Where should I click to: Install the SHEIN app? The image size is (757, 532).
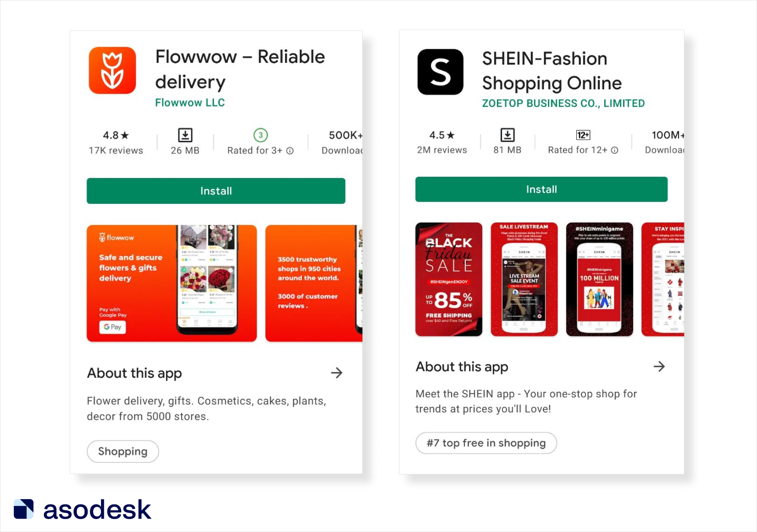(541, 189)
